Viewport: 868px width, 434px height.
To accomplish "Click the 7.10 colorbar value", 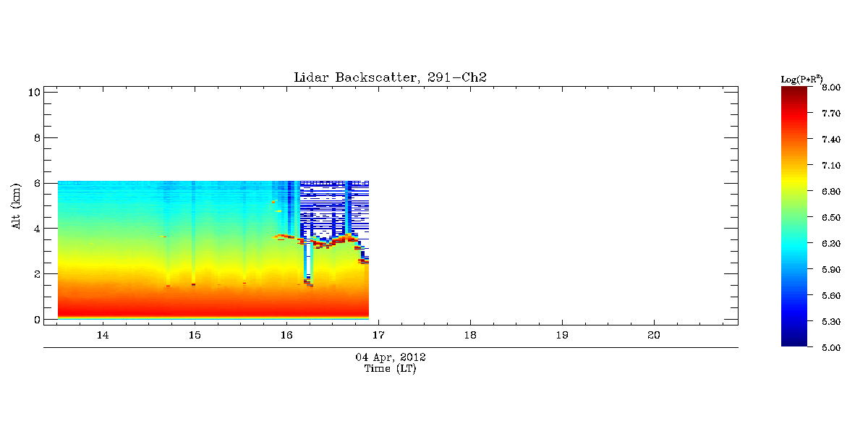I will (830, 166).
